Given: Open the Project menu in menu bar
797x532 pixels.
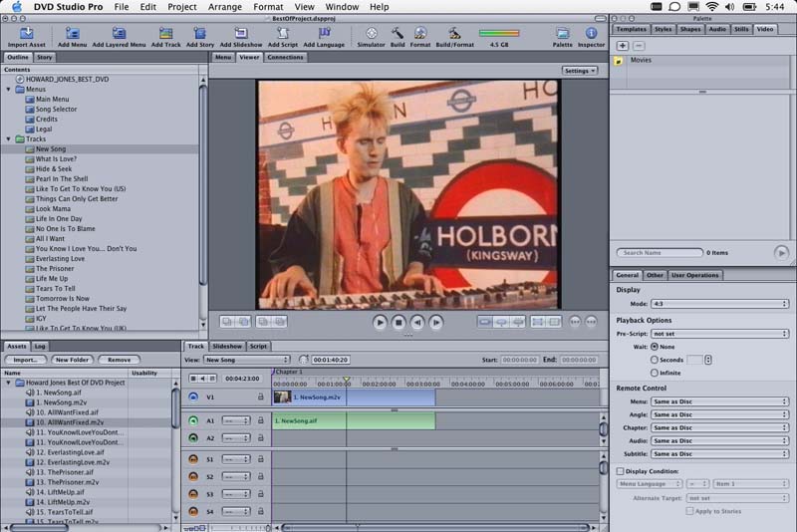Looking at the screenshot, I should [182, 7].
